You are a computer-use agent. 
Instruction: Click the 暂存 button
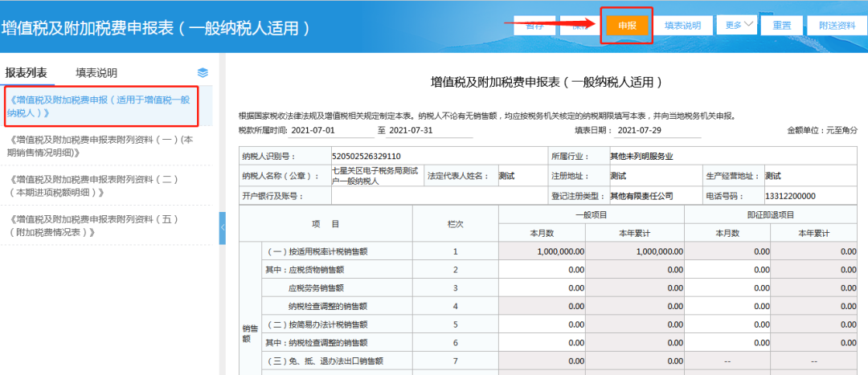pos(534,26)
